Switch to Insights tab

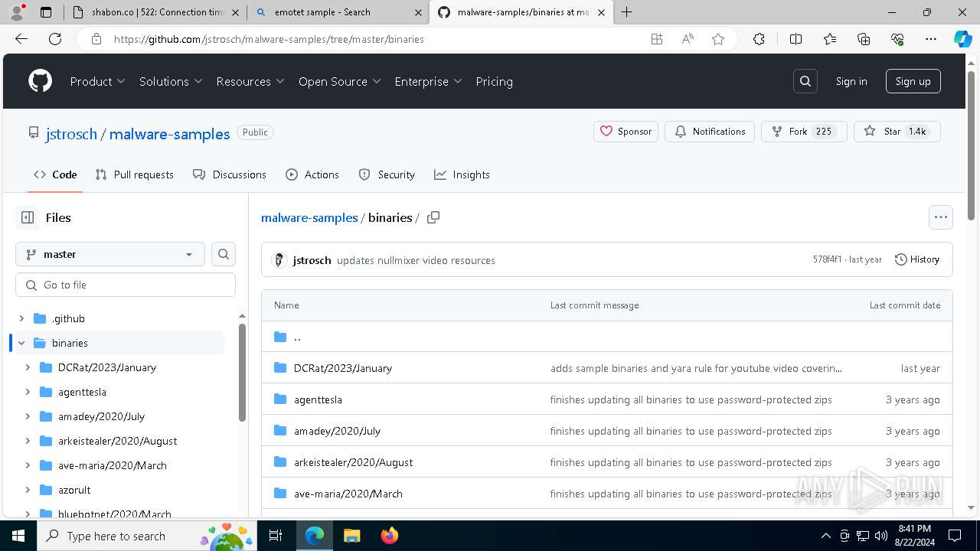tap(462, 174)
